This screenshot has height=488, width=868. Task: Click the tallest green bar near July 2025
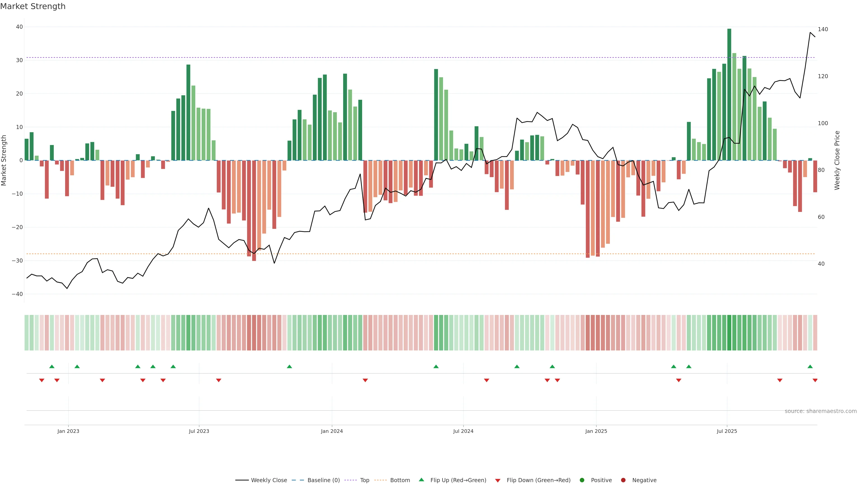729,94
